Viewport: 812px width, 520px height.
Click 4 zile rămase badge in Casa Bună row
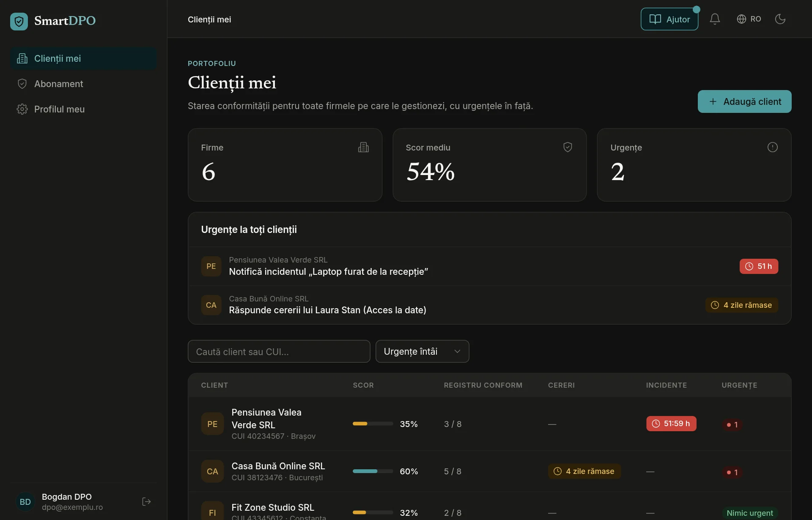(x=584, y=471)
